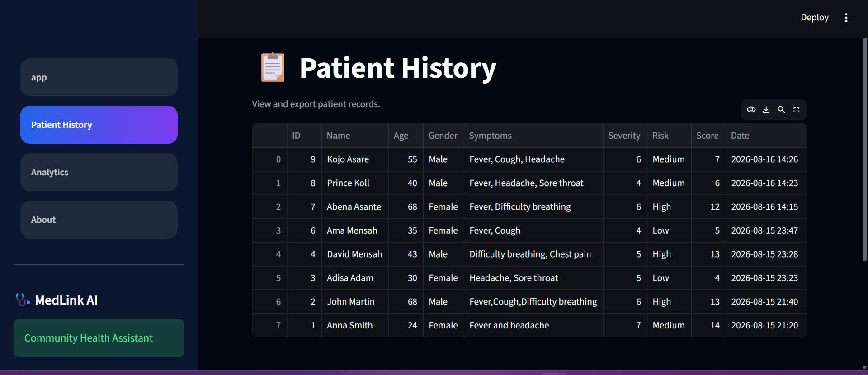Open the Deploy button
Screen dimensions: 868x375
(815, 18)
